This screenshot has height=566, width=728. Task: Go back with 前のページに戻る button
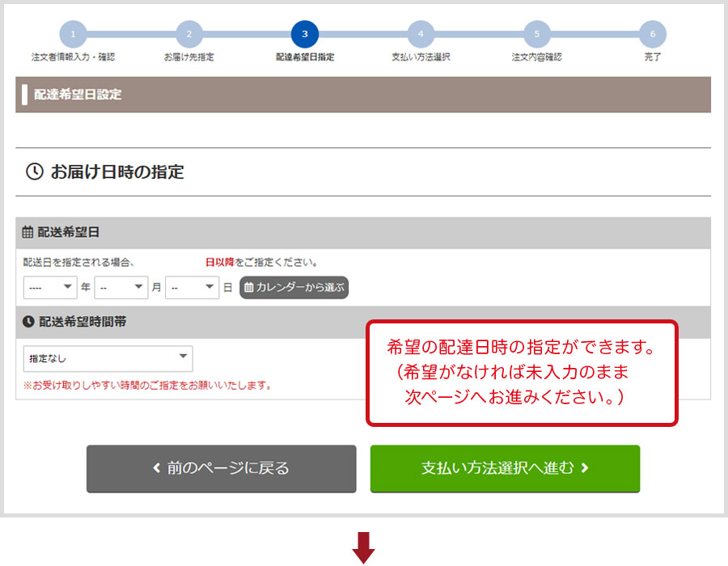222,469
